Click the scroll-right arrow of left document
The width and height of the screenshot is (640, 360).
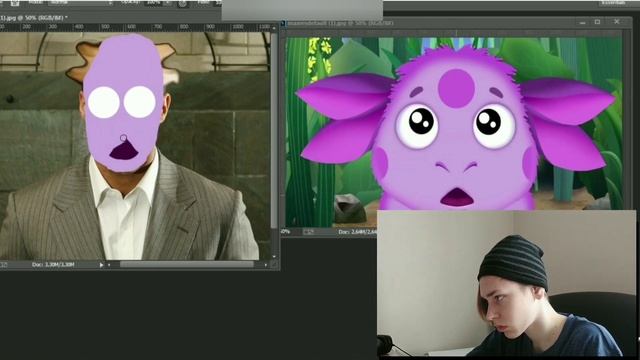click(266, 265)
